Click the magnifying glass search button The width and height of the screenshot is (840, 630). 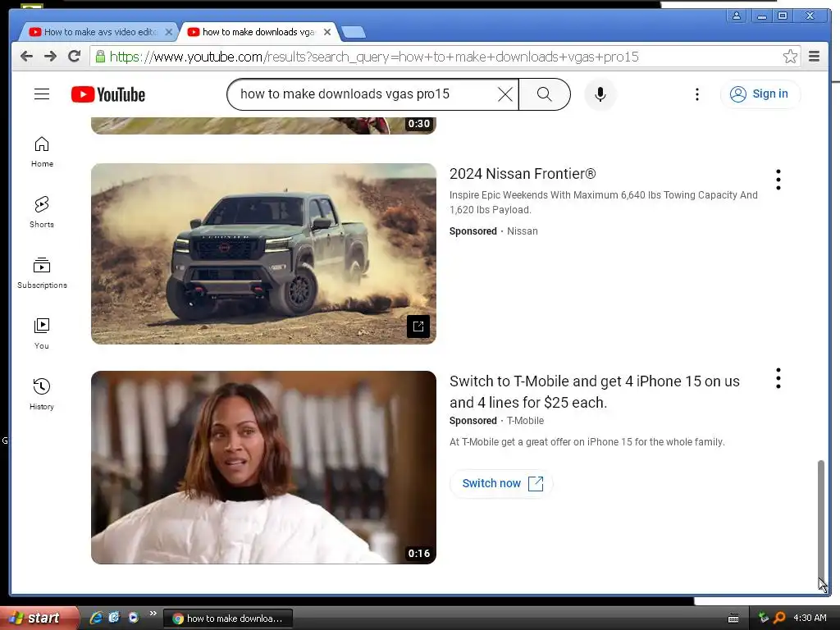click(x=545, y=94)
